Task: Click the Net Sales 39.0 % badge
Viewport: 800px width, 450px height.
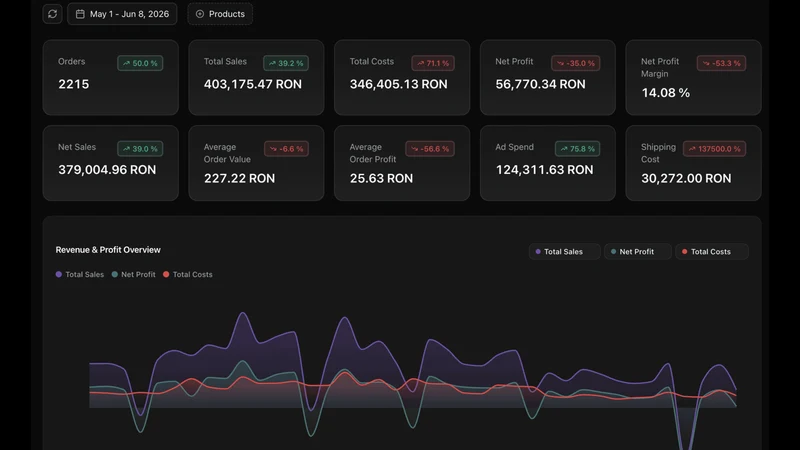Action: tap(140, 149)
